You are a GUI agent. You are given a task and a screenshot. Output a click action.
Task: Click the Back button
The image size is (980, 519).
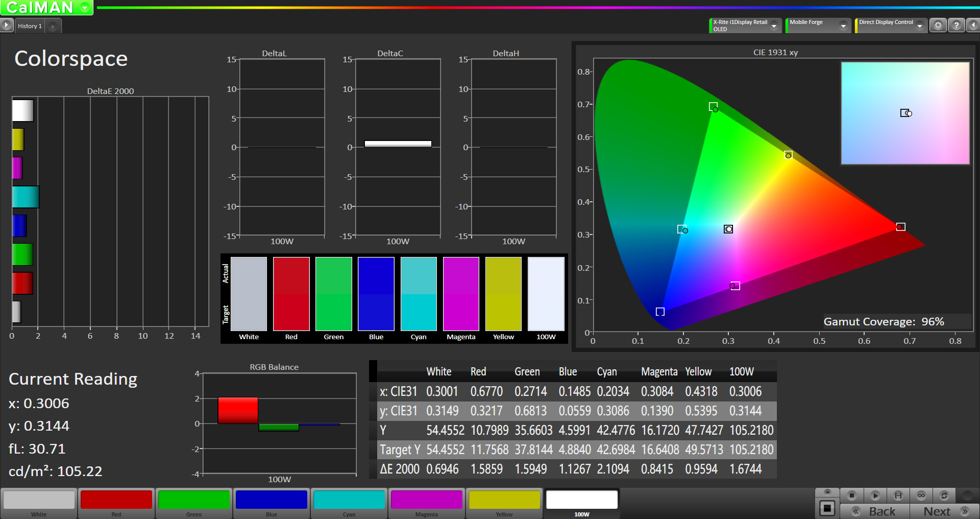[x=875, y=511]
